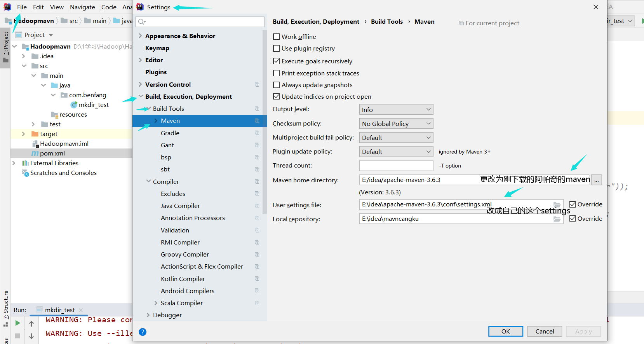
Task: Open the View menu
Action: 57,7
